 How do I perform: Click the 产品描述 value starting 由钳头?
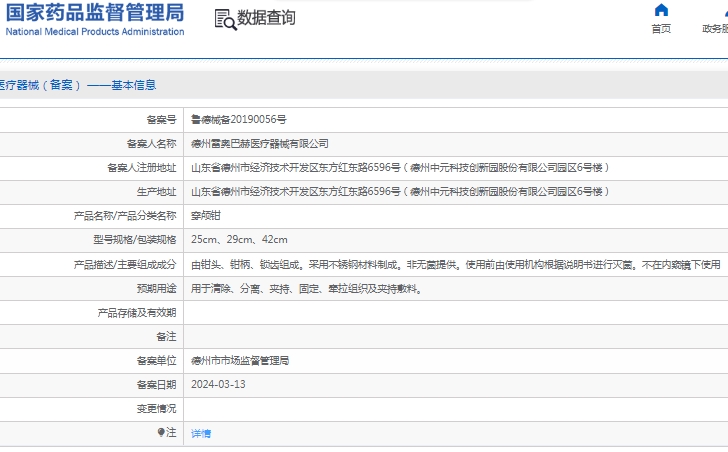click(455, 265)
